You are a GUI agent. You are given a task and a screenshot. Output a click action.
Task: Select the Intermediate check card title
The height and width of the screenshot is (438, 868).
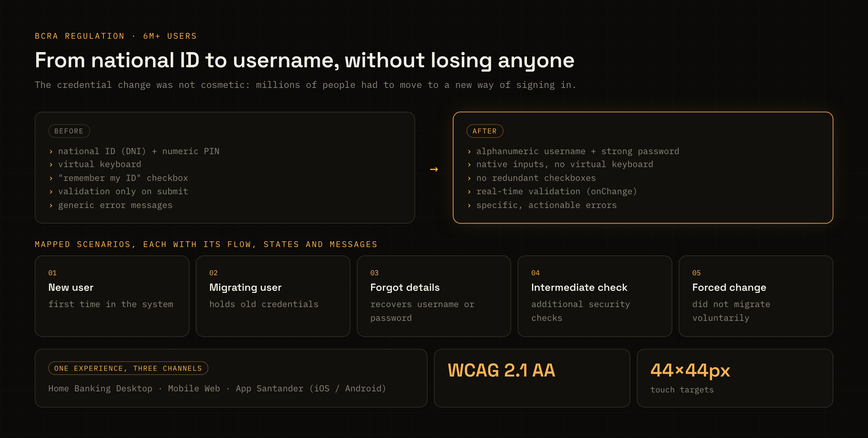point(579,288)
